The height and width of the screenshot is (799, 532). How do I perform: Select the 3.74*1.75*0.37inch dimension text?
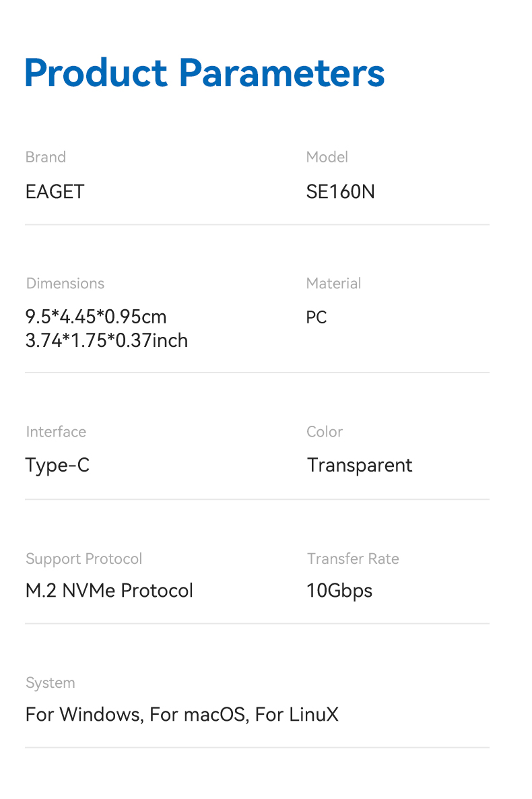(x=106, y=341)
